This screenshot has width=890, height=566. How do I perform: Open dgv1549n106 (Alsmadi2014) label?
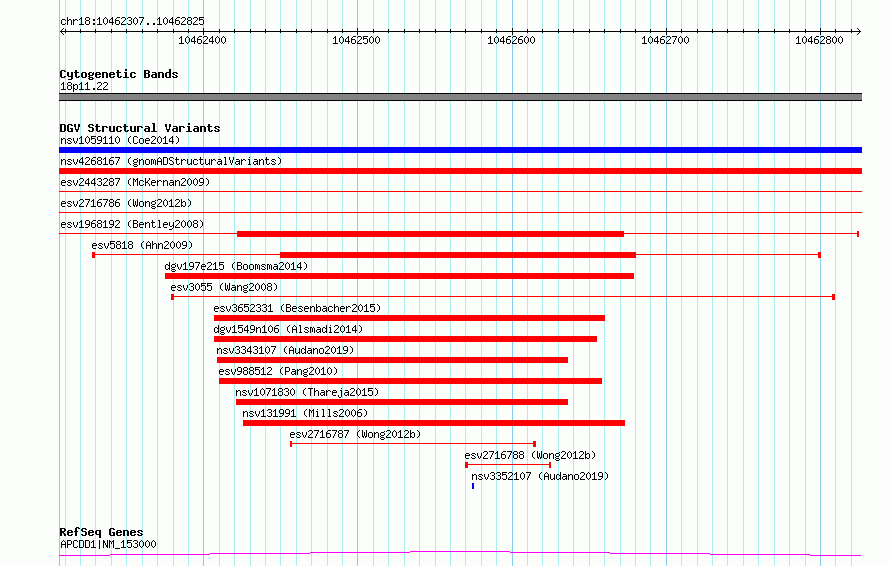point(288,329)
